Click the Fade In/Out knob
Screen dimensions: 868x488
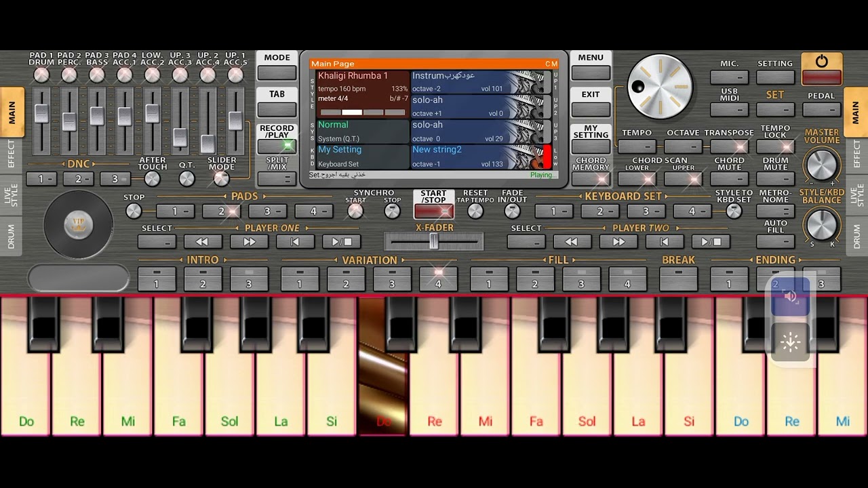click(x=513, y=211)
